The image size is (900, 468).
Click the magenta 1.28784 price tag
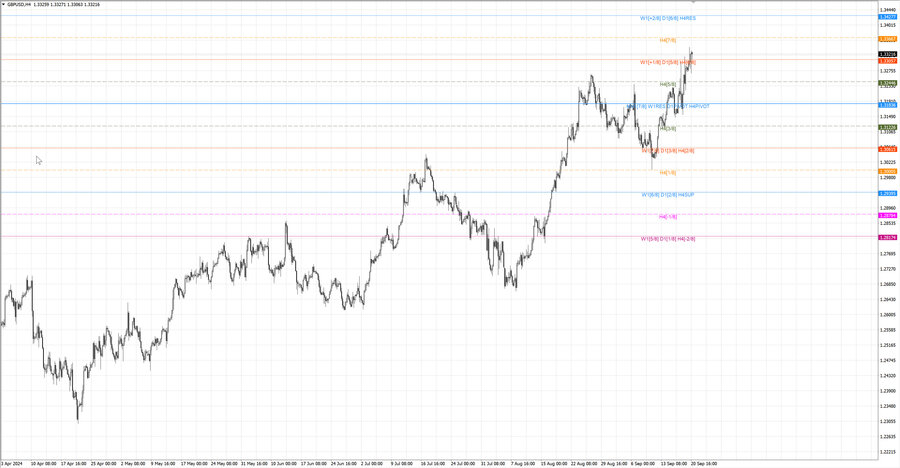[887, 215]
